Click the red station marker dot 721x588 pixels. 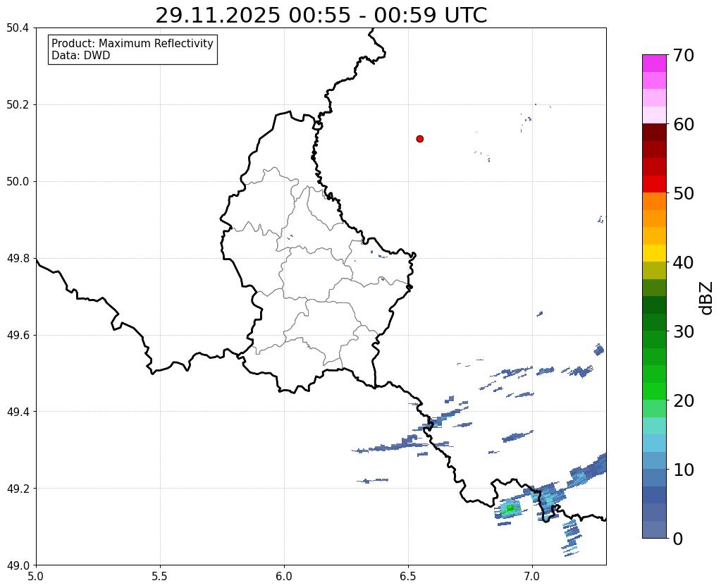(x=419, y=138)
